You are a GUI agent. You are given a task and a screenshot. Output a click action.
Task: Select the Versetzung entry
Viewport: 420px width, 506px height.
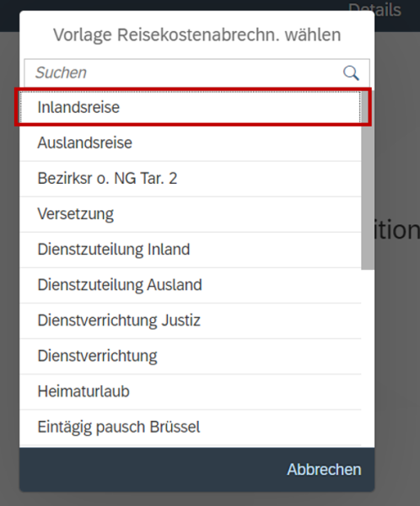[x=191, y=214]
